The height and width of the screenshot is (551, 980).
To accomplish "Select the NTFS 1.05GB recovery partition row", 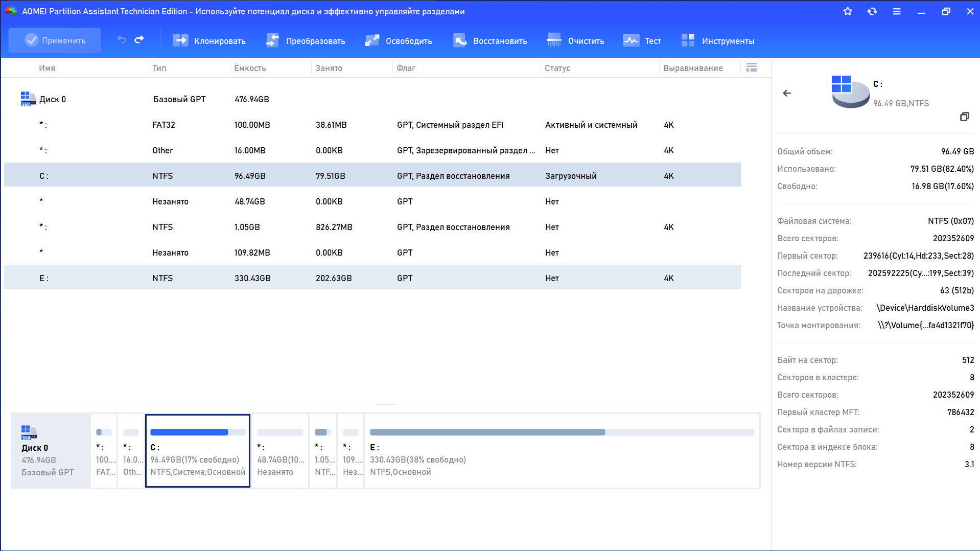I will point(372,227).
